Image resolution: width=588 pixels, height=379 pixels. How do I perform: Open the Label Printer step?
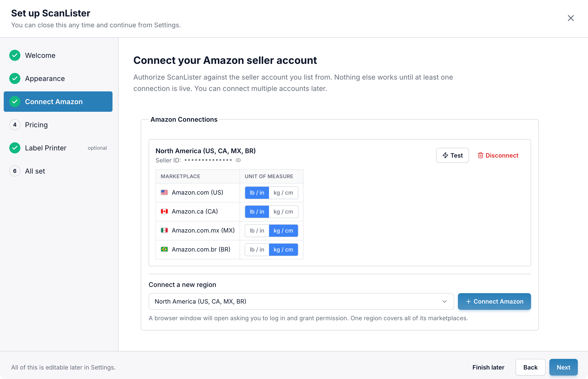pyautogui.click(x=58, y=148)
